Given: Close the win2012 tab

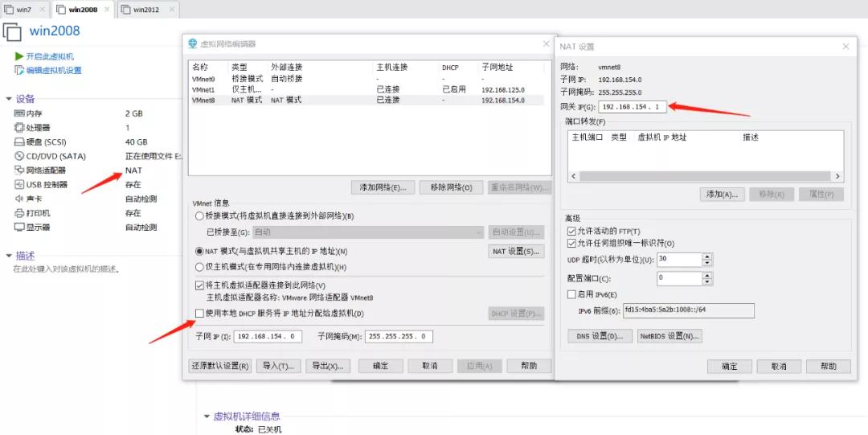Looking at the screenshot, I should point(171,10).
